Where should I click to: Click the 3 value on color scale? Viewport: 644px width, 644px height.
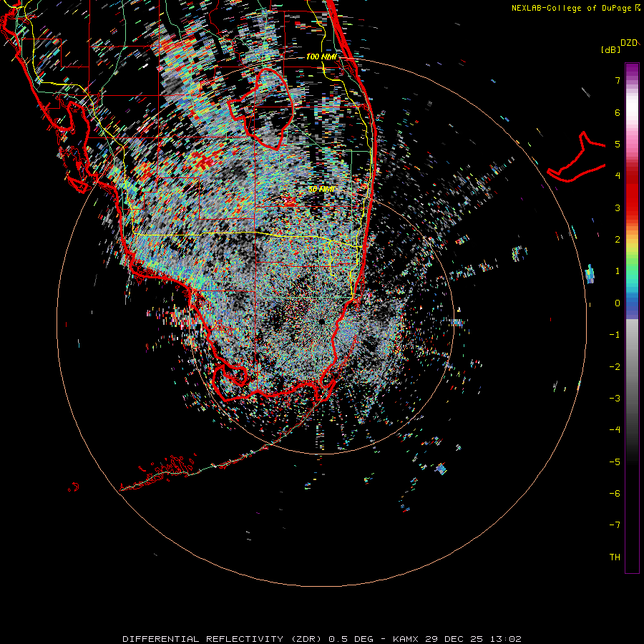(618, 208)
